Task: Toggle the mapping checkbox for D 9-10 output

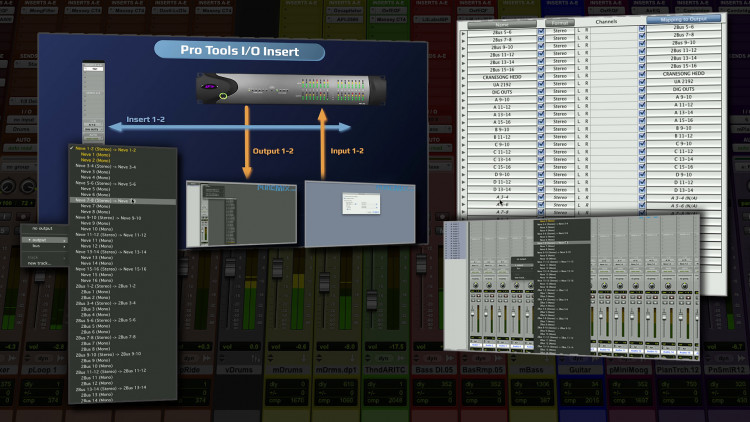Action: 642,175
